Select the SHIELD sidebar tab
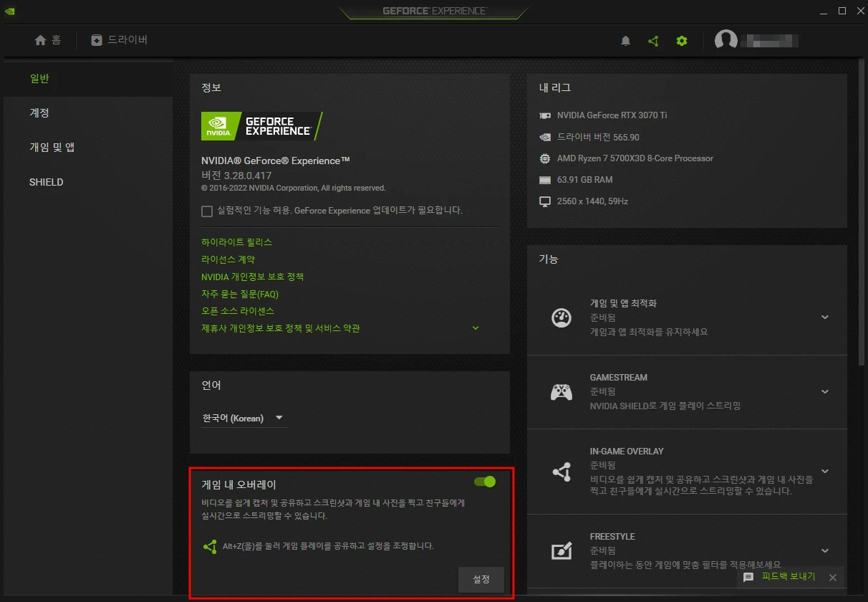The image size is (868, 602). 87,182
